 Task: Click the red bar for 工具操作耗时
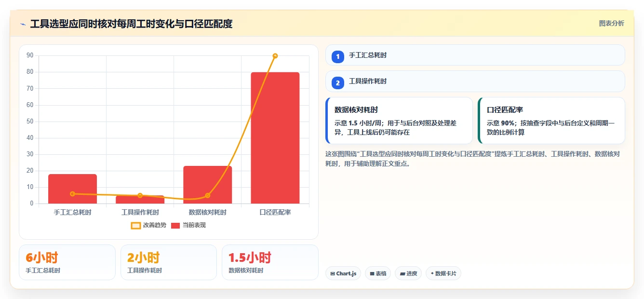pyautogui.click(x=140, y=200)
